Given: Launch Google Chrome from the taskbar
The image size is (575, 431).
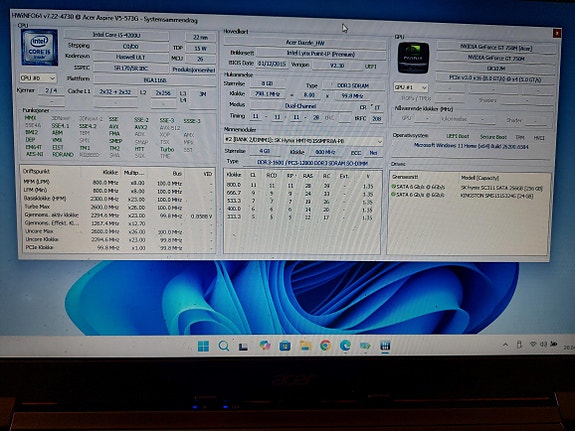Looking at the screenshot, I should (x=325, y=345).
